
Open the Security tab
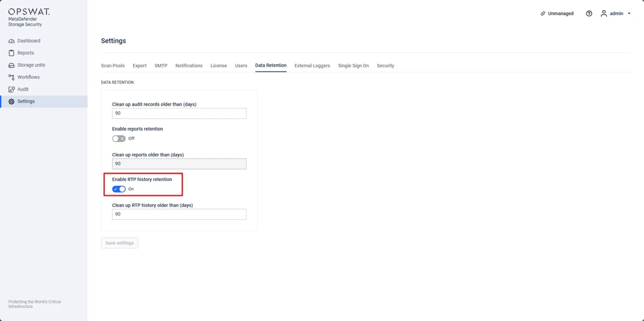pos(386,66)
